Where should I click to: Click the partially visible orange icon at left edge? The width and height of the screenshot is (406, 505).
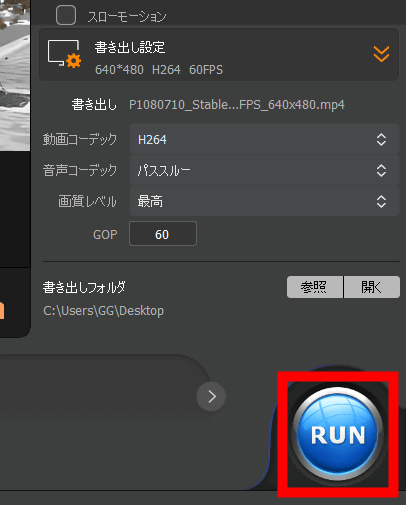[x=2, y=311]
